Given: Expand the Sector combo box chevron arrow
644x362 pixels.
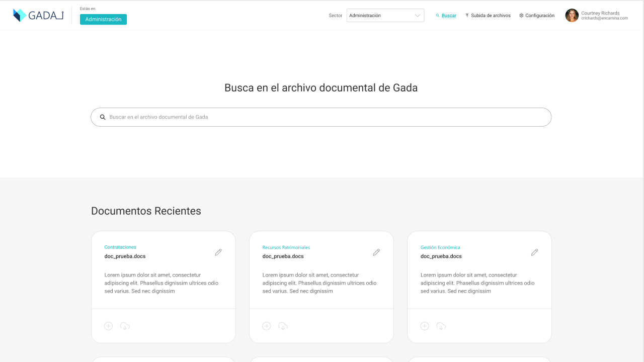Looking at the screenshot, I should click(x=418, y=16).
